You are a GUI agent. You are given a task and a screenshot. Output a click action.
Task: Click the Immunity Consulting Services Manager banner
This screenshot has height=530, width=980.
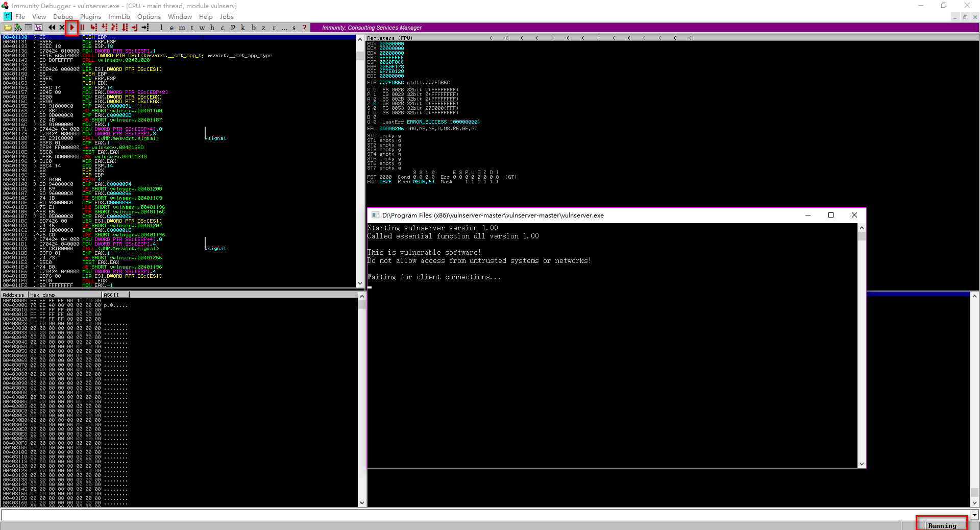[x=644, y=28]
